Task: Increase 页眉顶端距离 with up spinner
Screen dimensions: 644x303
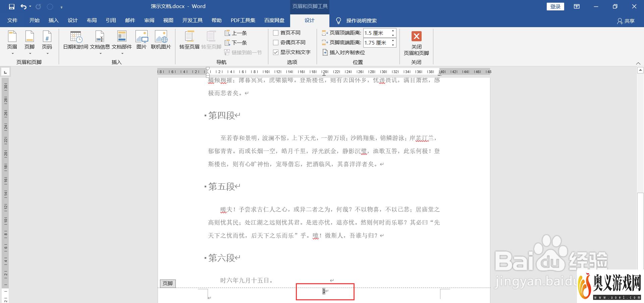Action: [393, 31]
